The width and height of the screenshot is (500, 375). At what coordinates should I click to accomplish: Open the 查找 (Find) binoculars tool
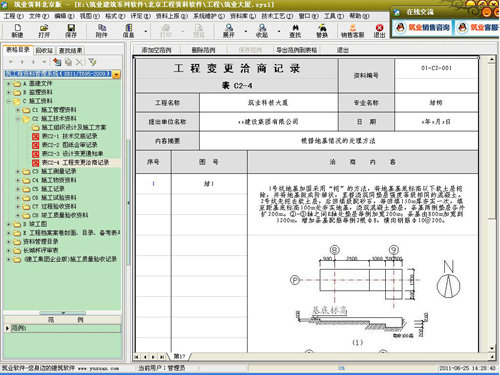coord(295,31)
